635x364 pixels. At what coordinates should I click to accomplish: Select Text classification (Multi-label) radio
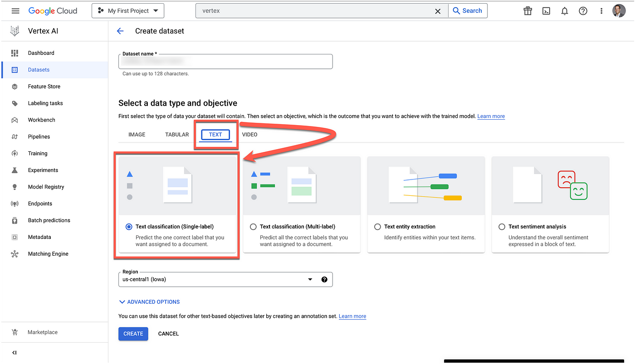(x=253, y=227)
